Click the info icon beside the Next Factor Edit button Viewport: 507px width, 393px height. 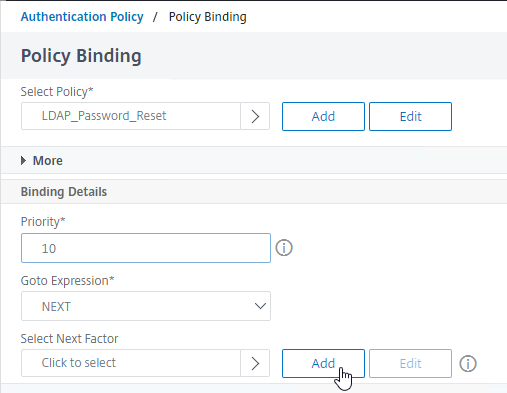tap(468, 363)
